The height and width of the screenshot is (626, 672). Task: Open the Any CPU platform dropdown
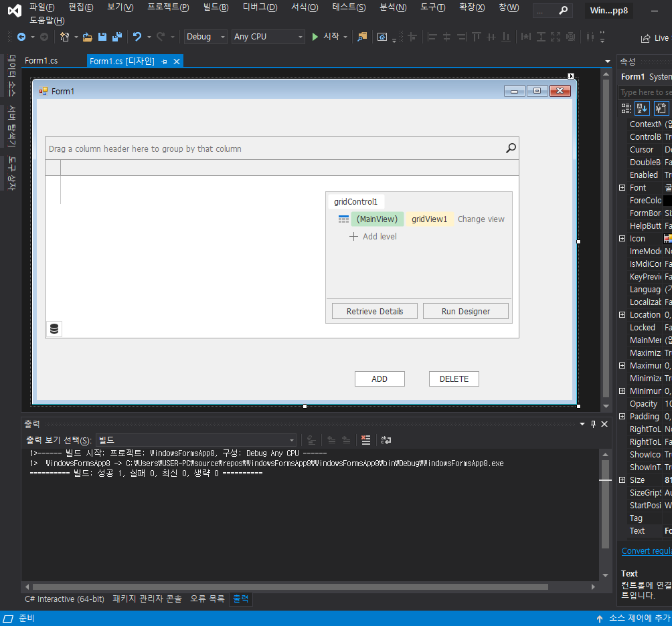tap(268, 37)
